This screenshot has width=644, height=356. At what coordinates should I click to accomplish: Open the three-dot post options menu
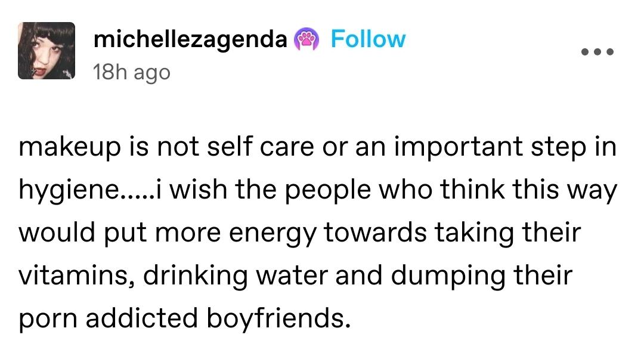597,52
